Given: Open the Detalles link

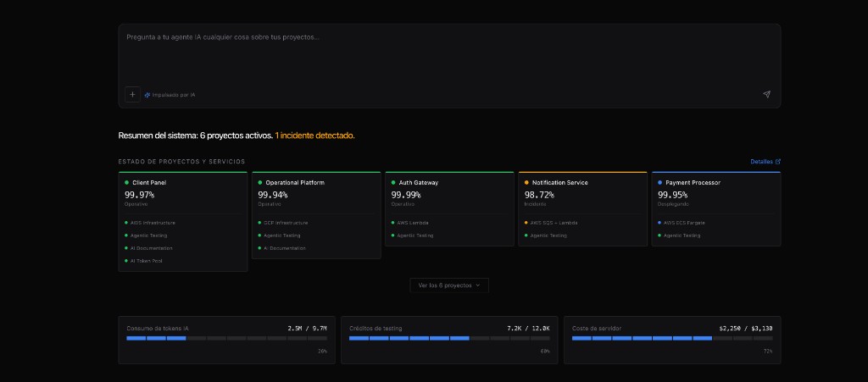Looking at the screenshot, I should pyautogui.click(x=765, y=162).
